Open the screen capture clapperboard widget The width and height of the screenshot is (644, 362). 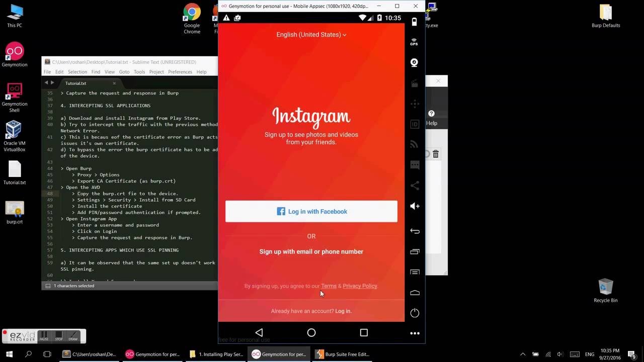tap(415, 83)
